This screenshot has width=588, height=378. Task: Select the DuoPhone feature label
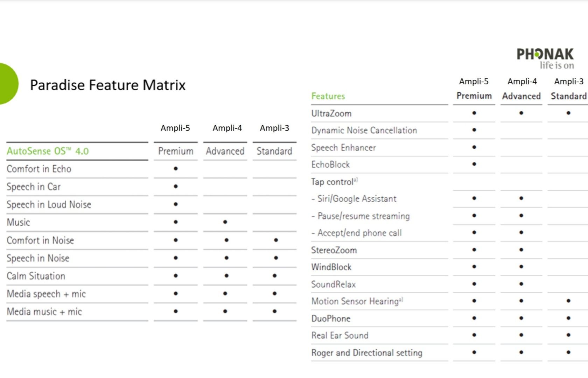pyautogui.click(x=331, y=318)
